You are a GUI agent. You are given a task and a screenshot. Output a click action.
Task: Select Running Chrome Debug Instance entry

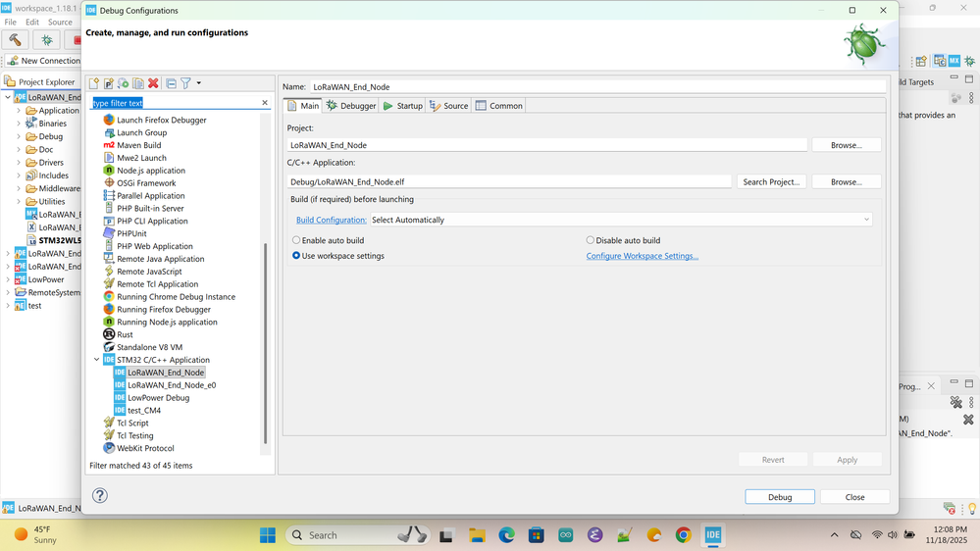click(176, 297)
